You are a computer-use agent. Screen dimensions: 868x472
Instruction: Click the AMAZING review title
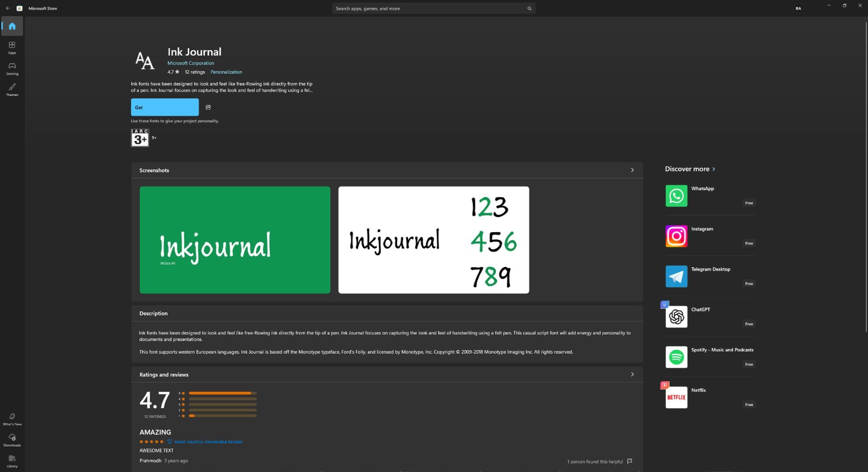pos(155,432)
